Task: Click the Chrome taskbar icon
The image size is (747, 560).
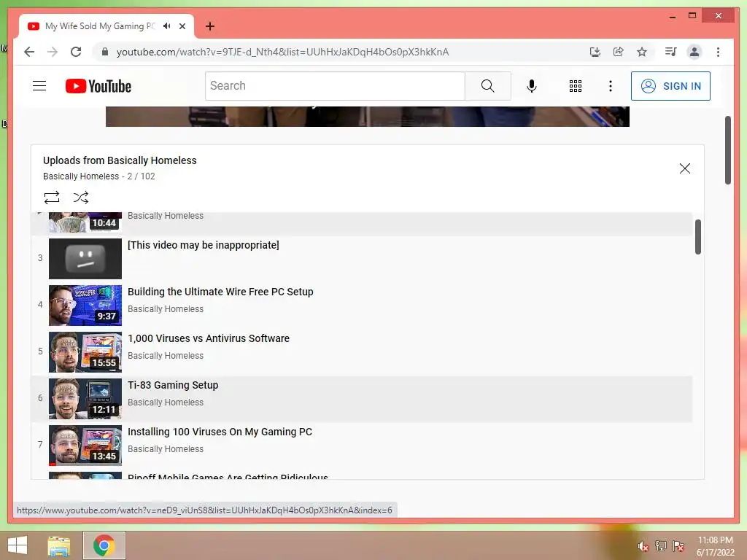Action: coord(104,545)
